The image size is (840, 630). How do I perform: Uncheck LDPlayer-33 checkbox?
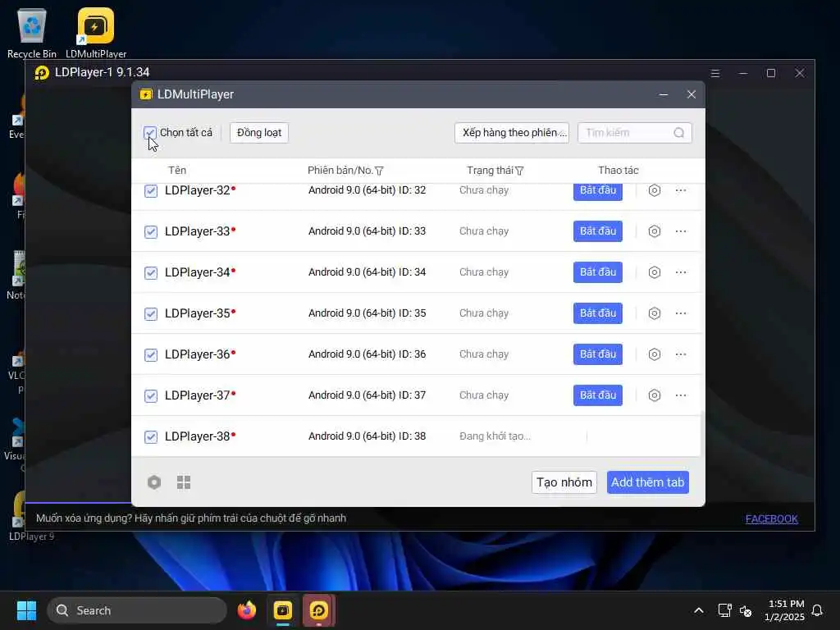coord(151,232)
